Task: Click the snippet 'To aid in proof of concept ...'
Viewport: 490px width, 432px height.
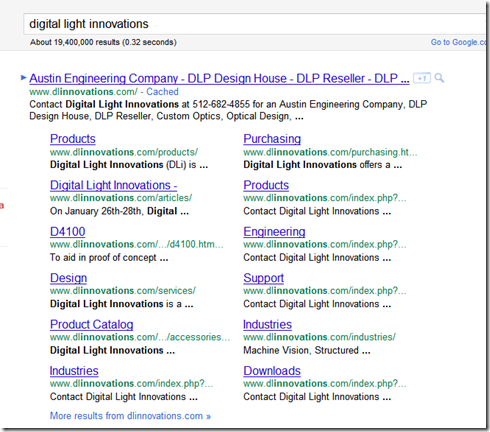Action: (109, 258)
